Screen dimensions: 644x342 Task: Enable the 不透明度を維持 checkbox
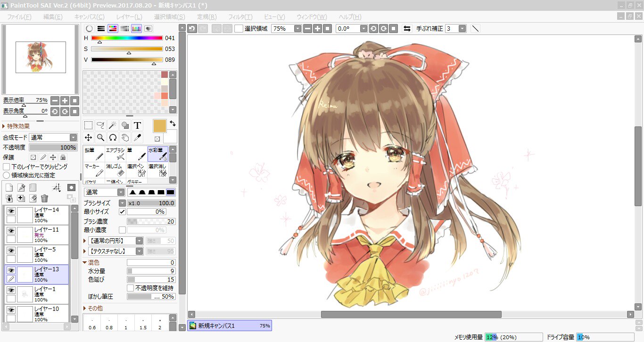(x=131, y=288)
